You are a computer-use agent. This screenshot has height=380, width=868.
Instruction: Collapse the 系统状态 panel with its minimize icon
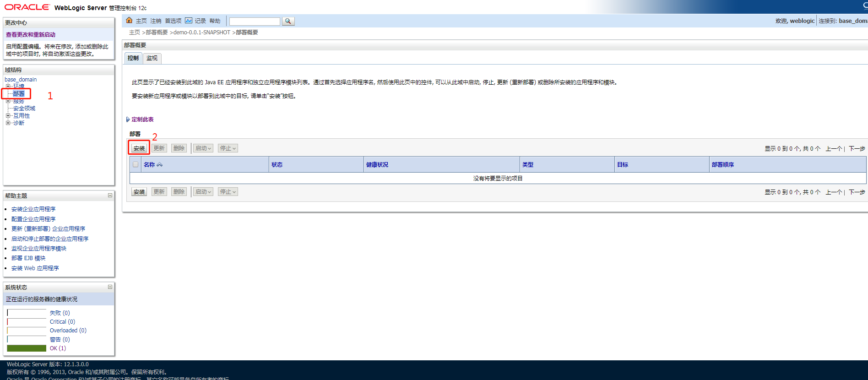(110, 287)
